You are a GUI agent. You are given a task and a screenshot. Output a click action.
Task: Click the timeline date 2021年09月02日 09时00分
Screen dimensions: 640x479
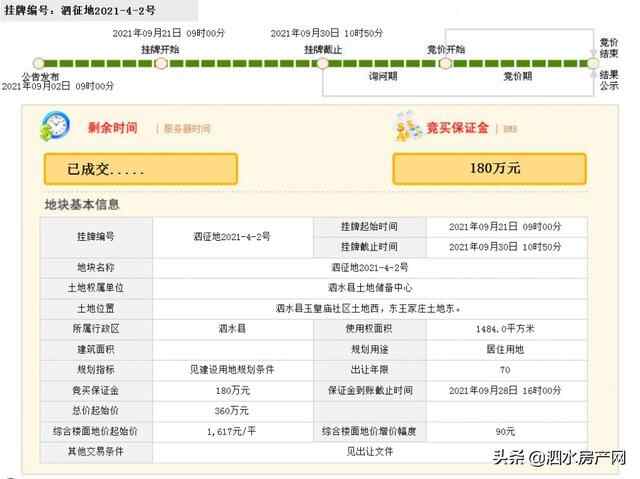58,86
